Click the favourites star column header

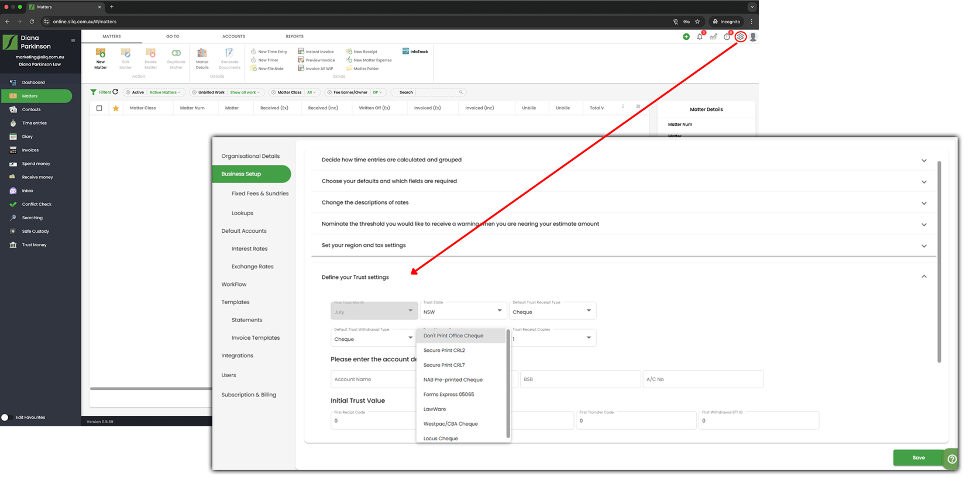[116, 108]
